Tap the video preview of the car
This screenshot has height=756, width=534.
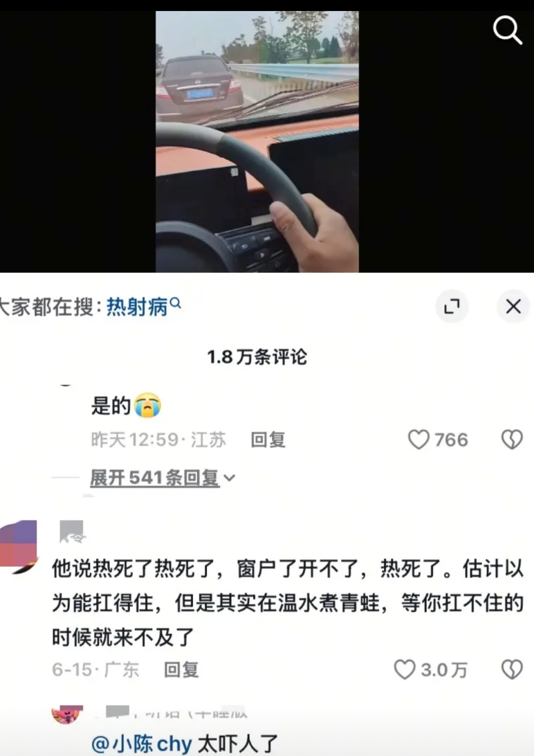(x=257, y=142)
